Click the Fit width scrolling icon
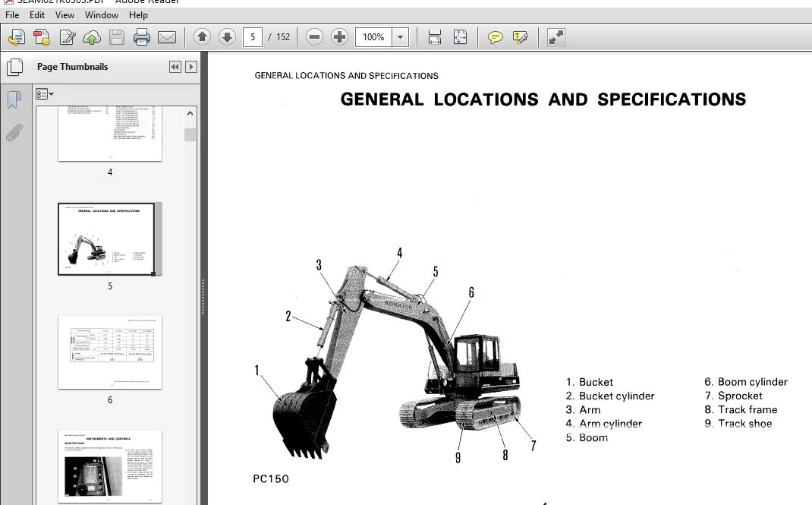 (435, 37)
